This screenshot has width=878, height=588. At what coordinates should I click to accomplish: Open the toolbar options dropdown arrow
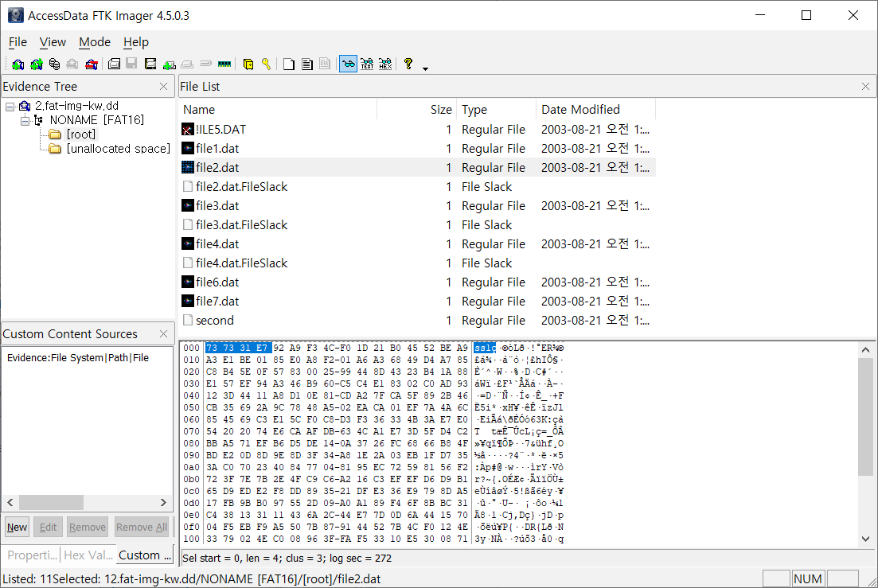(x=426, y=68)
